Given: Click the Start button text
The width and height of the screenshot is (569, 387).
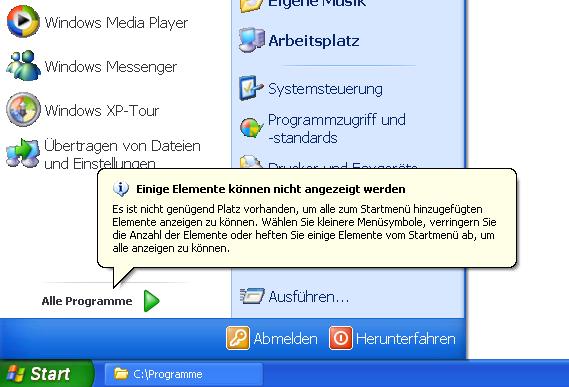Looking at the screenshot, I should (50, 374).
